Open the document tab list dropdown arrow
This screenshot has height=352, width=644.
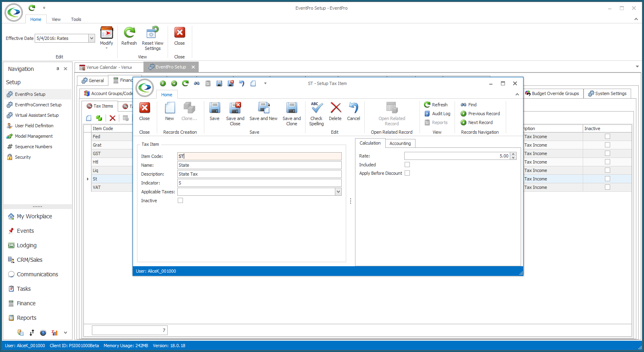point(637,66)
